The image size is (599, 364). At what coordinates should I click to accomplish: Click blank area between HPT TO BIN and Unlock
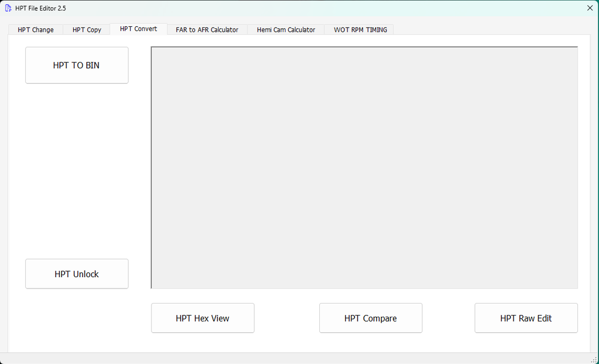(77, 171)
